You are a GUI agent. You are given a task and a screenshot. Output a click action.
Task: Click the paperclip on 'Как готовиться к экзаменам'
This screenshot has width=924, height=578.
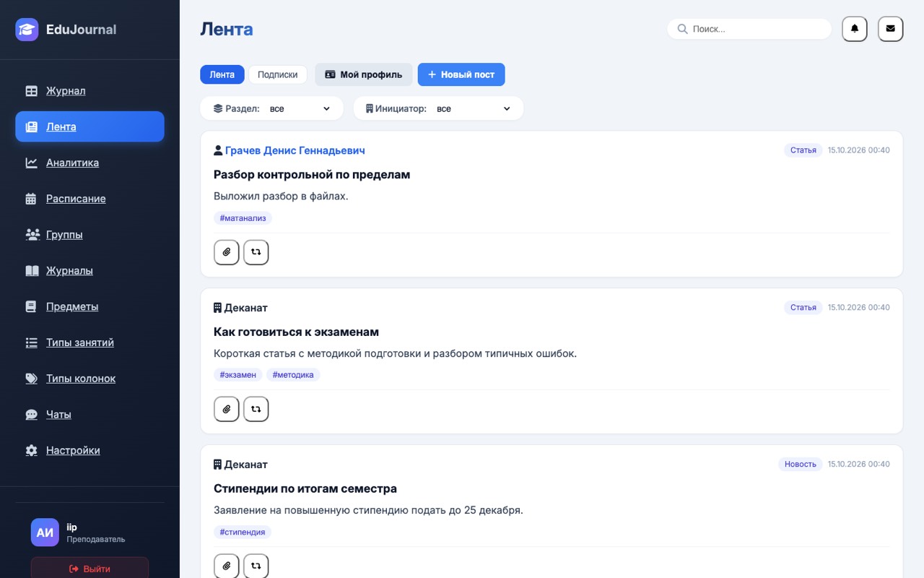(x=227, y=409)
